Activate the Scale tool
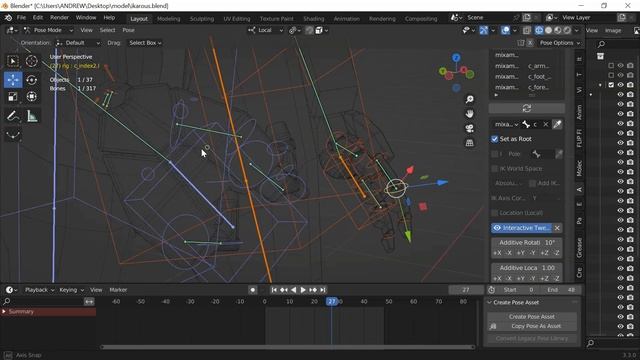640x360 pixels. [x=13, y=97]
